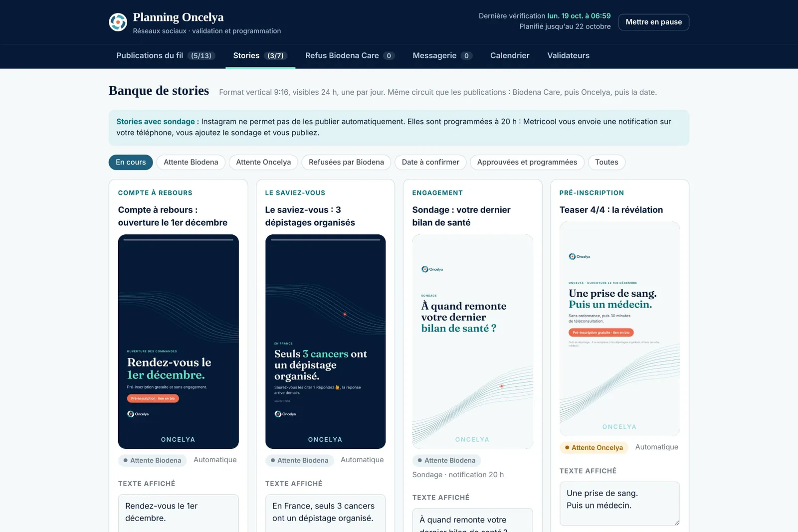Click the Oncelya logo icon in header
798x532 pixels.
tap(118, 22)
